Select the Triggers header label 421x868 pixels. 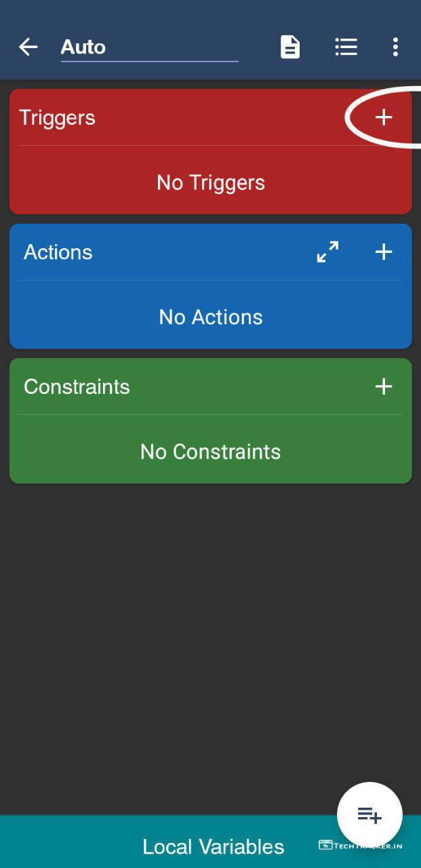[58, 117]
